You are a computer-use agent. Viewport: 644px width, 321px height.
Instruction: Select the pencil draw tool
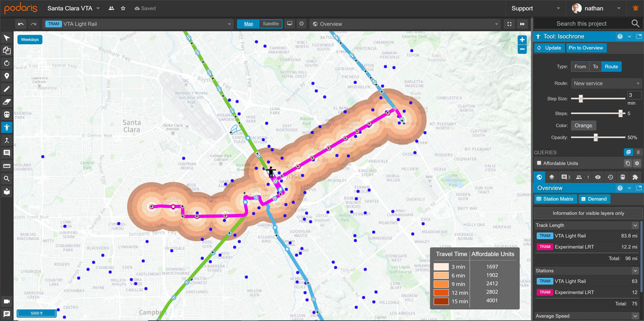[7, 89]
